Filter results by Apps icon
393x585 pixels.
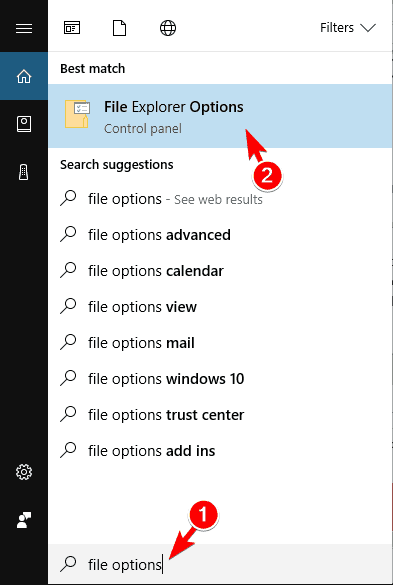point(72,28)
